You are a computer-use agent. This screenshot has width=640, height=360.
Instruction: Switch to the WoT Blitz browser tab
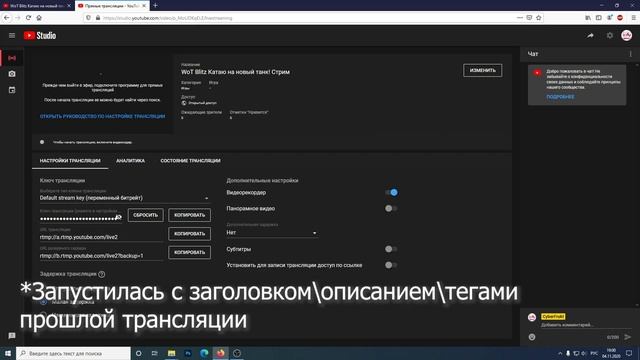(x=37, y=6)
